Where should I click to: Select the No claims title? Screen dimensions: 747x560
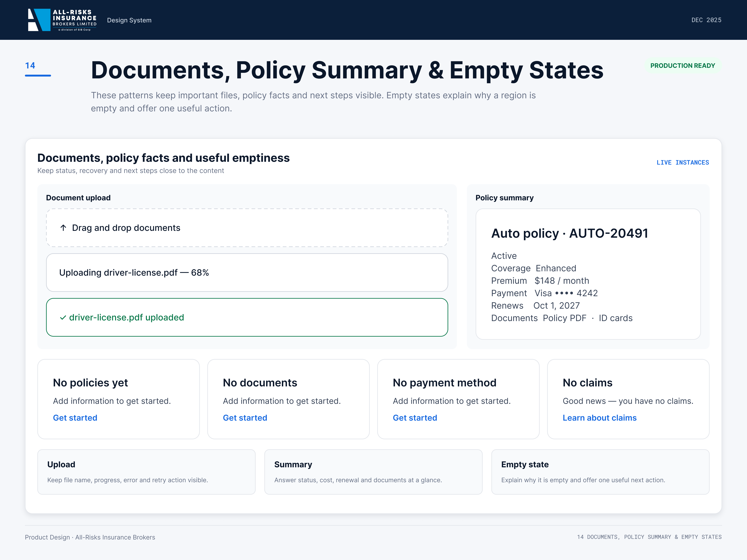[587, 383]
